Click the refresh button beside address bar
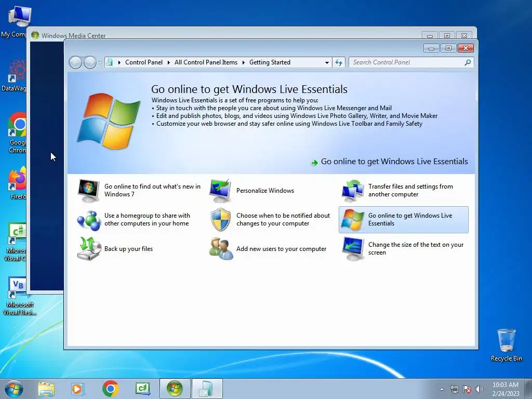The height and width of the screenshot is (399, 532). click(339, 62)
